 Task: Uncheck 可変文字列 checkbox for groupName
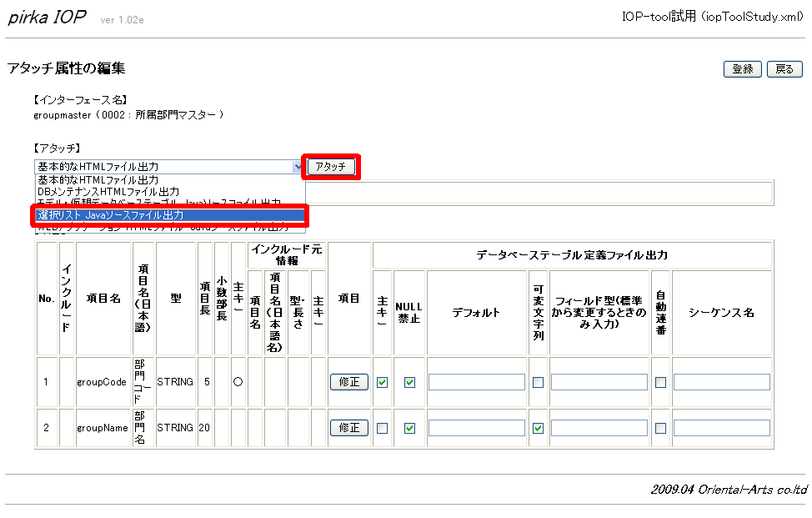coord(538,428)
